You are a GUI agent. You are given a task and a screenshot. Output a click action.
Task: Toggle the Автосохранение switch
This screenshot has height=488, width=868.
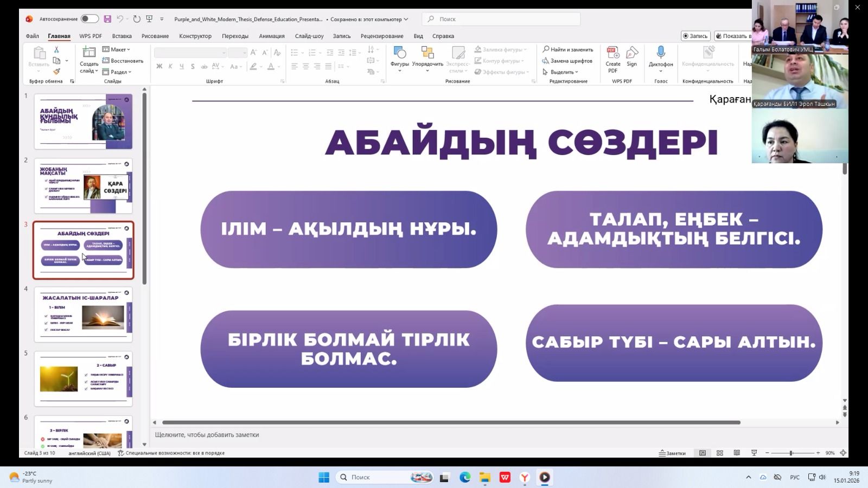[90, 19]
